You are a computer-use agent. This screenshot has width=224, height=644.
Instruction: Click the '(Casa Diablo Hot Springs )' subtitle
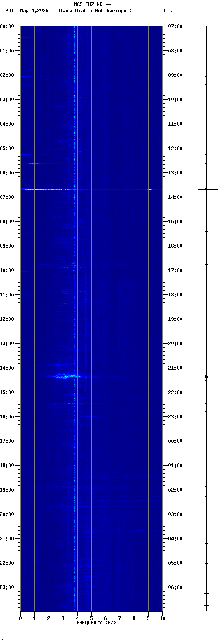[95, 11]
